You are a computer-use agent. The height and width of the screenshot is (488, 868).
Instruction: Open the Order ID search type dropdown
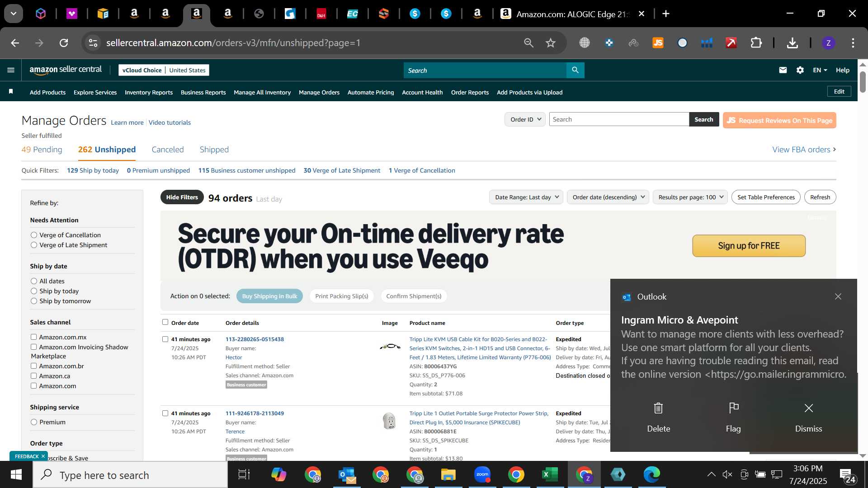[525, 119]
